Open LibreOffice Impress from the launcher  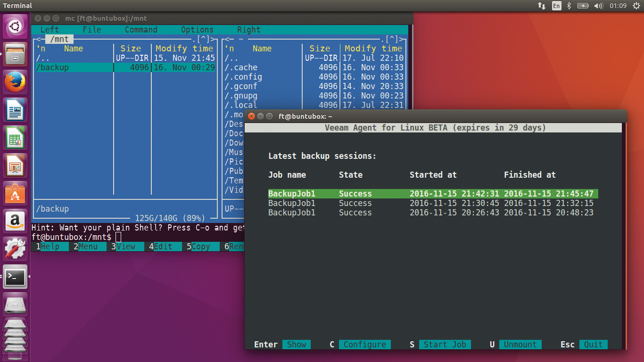pyautogui.click(x=16, y=165)
